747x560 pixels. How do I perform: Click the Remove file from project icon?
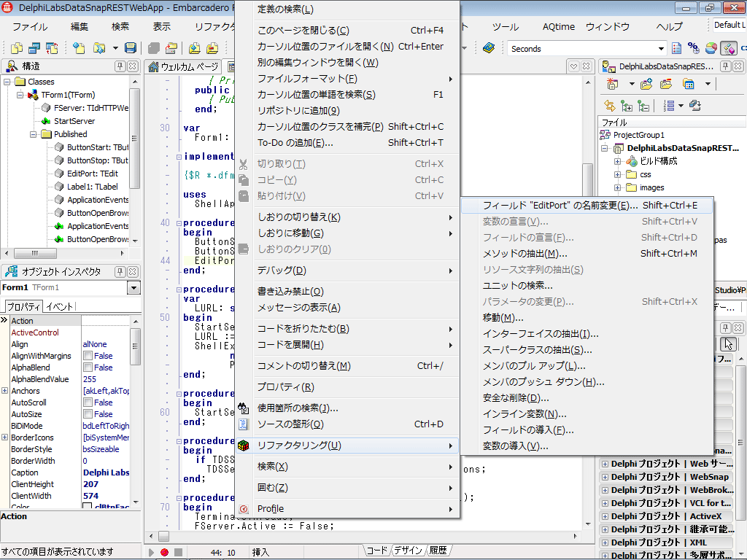(x=212, y=48)
